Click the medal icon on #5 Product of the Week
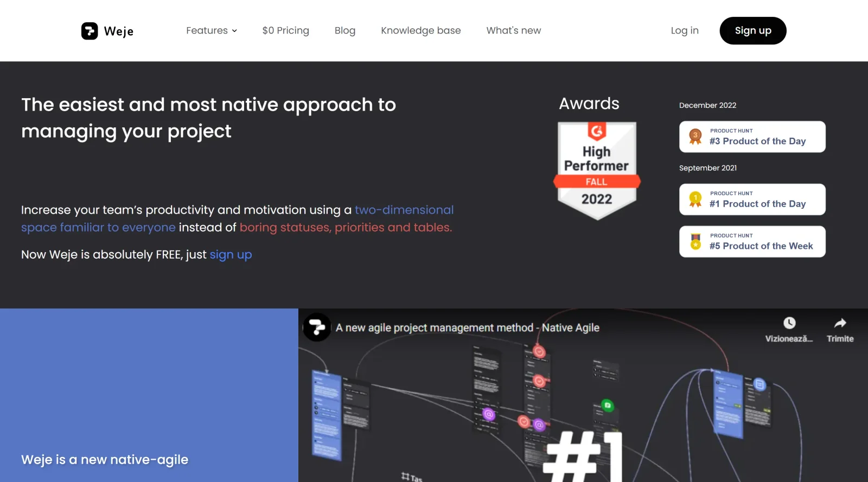This screenshot has height=482, width=868. (695, 241)
